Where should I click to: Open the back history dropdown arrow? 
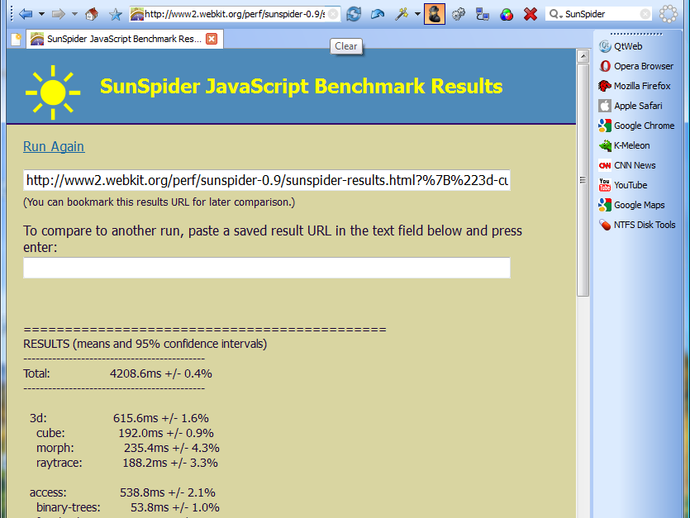click(x=41, y=14)
